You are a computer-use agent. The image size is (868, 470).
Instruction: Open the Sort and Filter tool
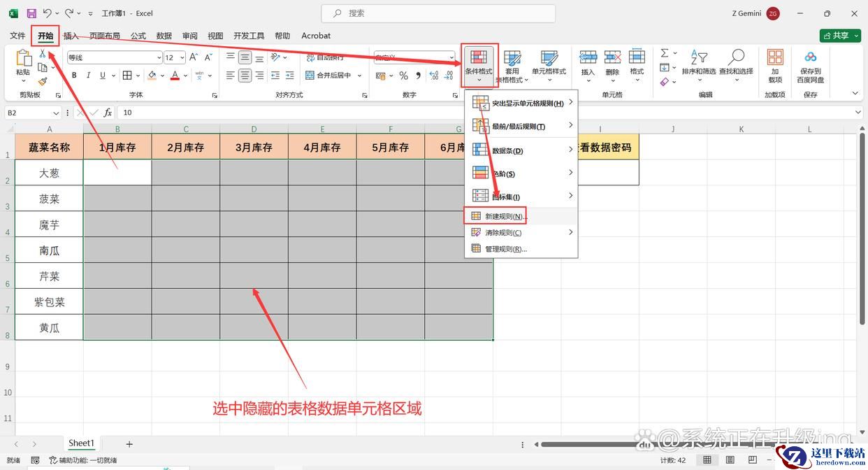(699, 57)
